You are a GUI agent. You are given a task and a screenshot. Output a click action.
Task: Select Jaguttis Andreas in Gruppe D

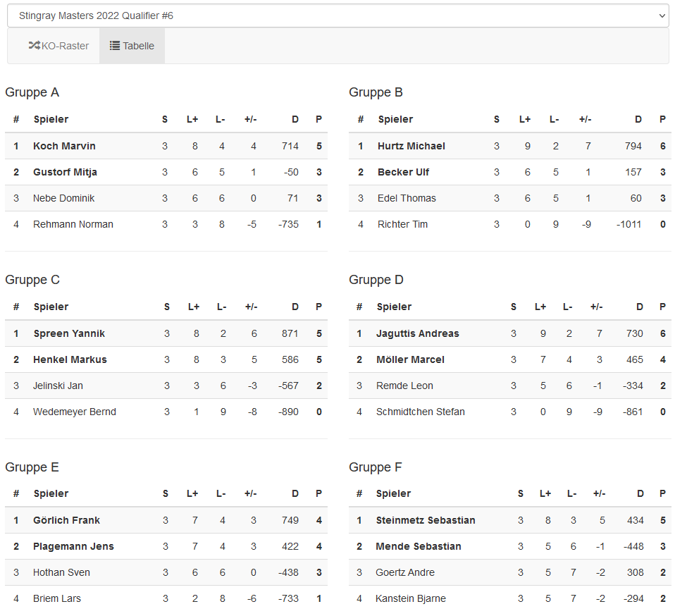[x=417, y=333]
